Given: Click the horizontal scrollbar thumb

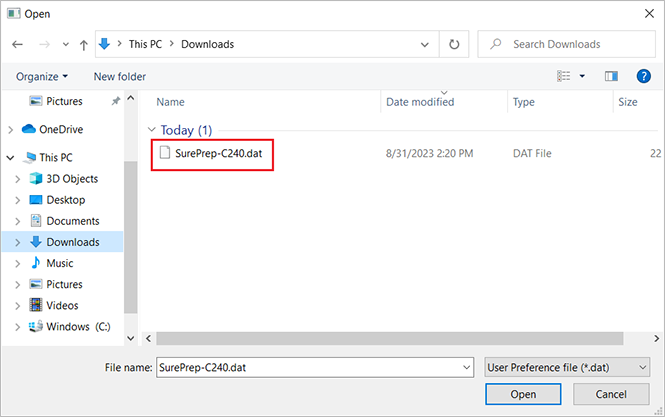Looking at the screenshot, I should (390, 339).
